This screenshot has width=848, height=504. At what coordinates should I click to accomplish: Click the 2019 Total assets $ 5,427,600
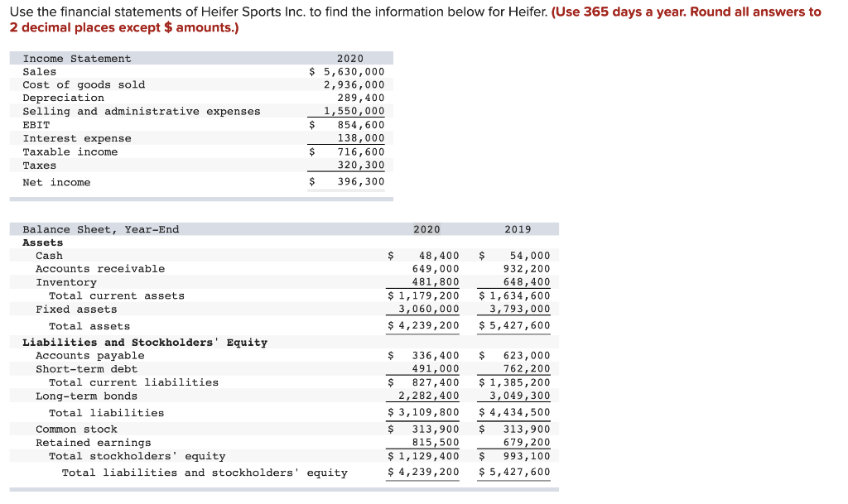coord(513,325)
